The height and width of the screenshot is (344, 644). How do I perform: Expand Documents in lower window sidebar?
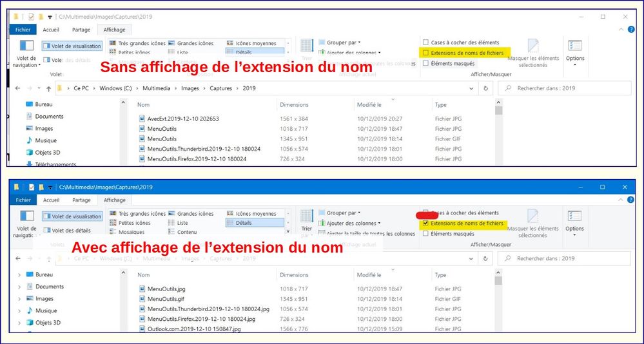[19, 287]
